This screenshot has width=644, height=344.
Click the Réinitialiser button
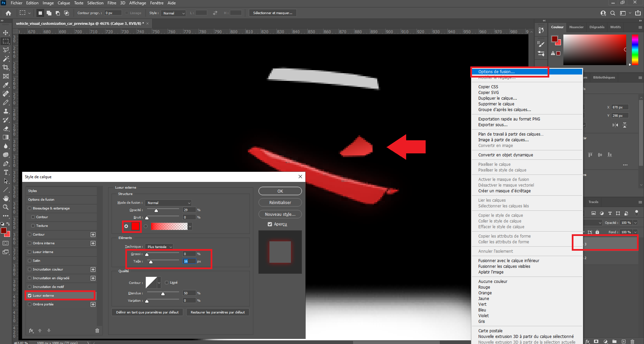(x=280, y=203)
